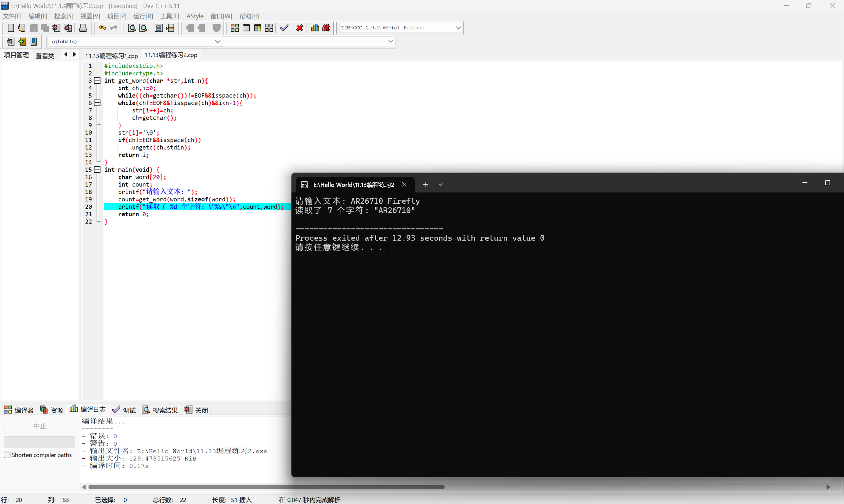Click the purple checkmark Debug icon
The height and width of the screenshot is (504, 844).
284,28
